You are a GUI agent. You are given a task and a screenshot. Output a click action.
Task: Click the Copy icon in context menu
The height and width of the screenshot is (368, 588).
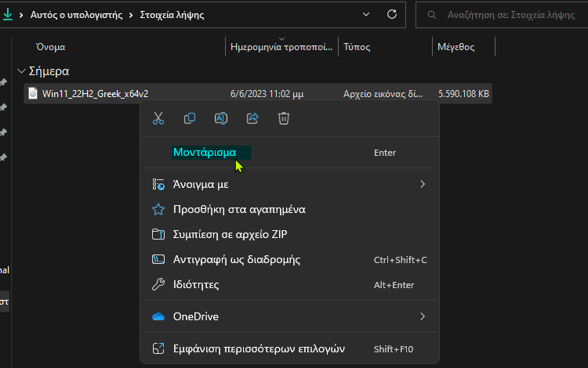[190, 118]
